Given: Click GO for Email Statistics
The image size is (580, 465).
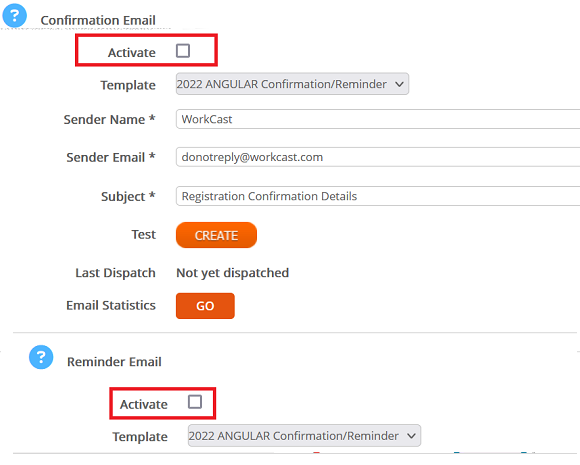Looking at the screenshot, I should [x=205, y=306].
